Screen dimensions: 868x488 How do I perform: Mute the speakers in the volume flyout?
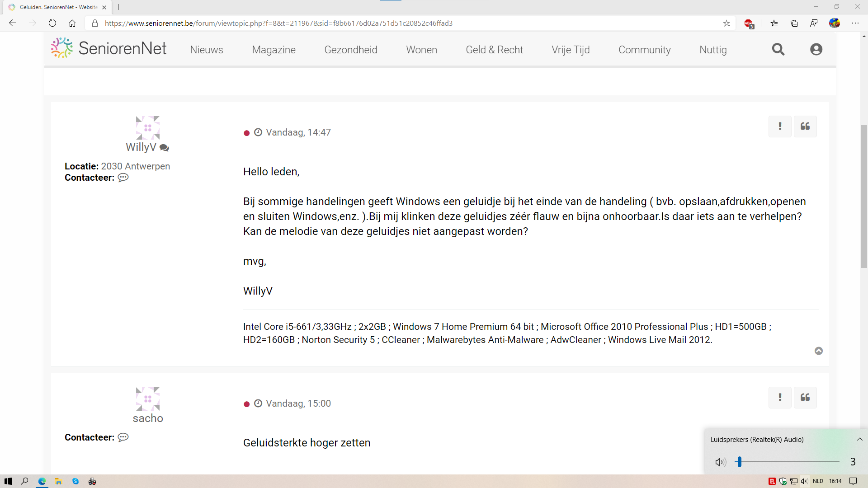[720, 462]
